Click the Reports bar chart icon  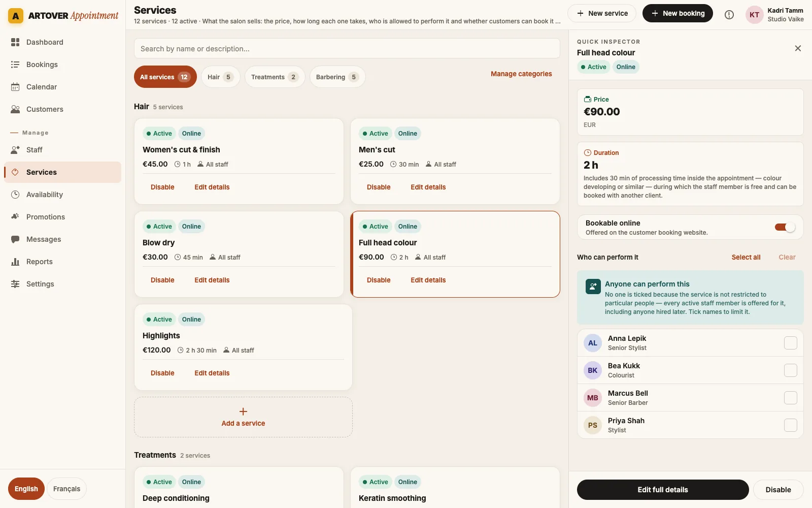[x=15, y=262]
